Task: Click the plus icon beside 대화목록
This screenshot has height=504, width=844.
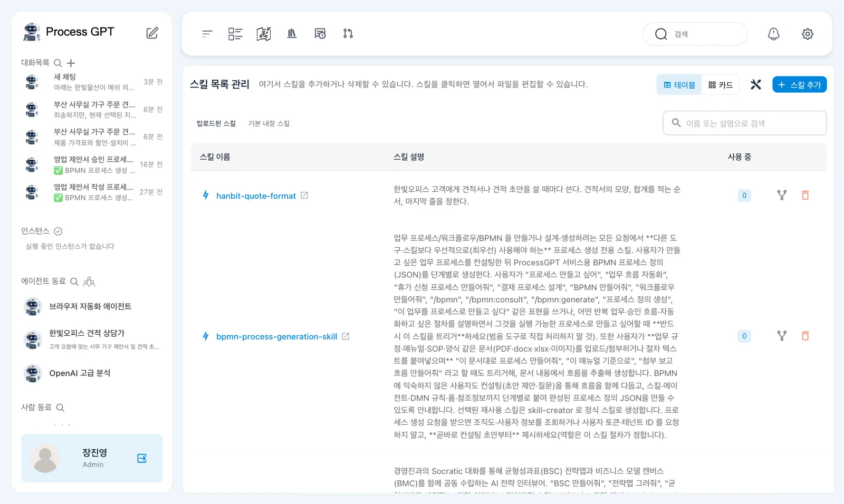Action: coord(71,63)
